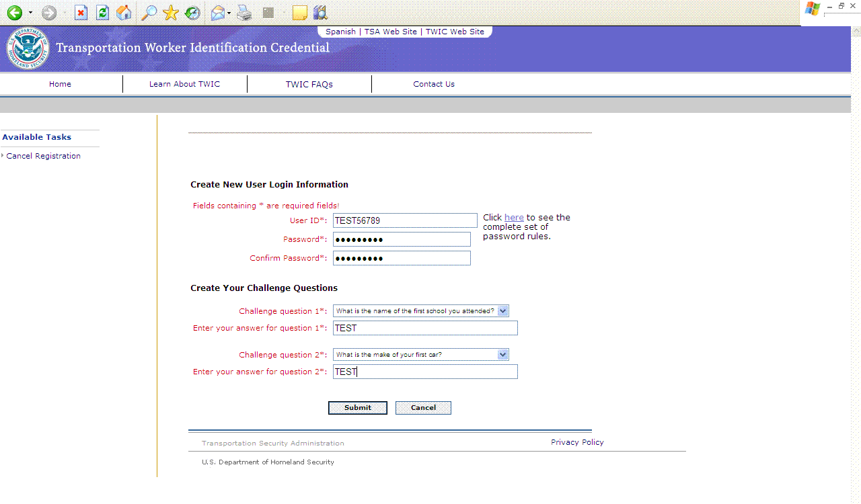Go to Learn About TWIC
Viewport: 861px width, 504px height.
pos(184,84)
